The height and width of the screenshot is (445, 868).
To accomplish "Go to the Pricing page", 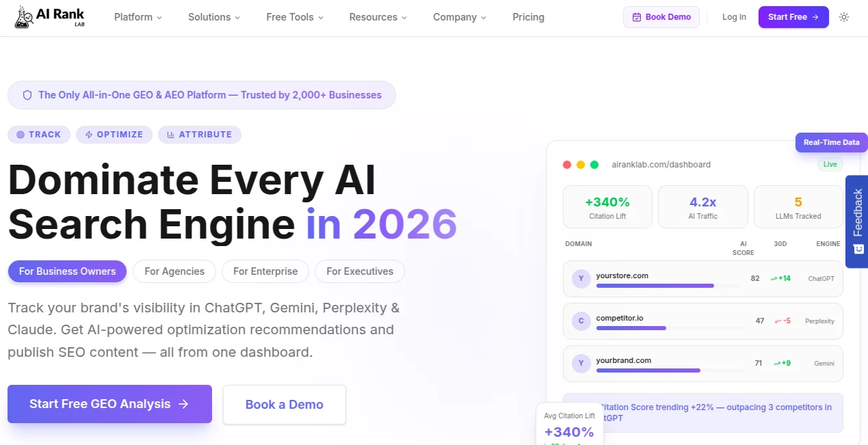I will (528, 17).
